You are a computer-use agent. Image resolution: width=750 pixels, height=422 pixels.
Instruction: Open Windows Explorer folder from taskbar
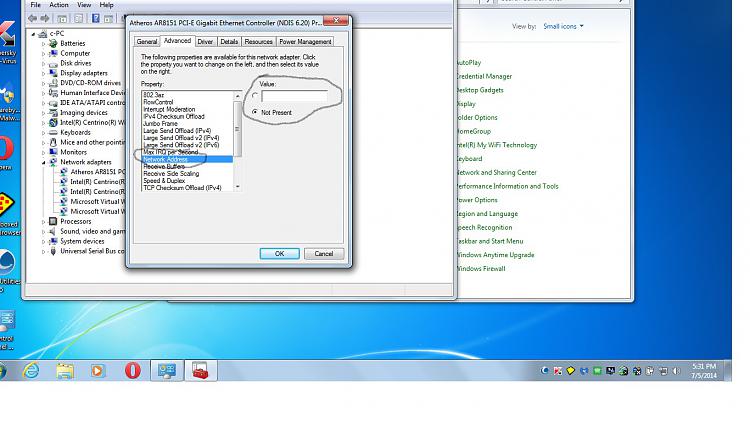coord(65,371)
